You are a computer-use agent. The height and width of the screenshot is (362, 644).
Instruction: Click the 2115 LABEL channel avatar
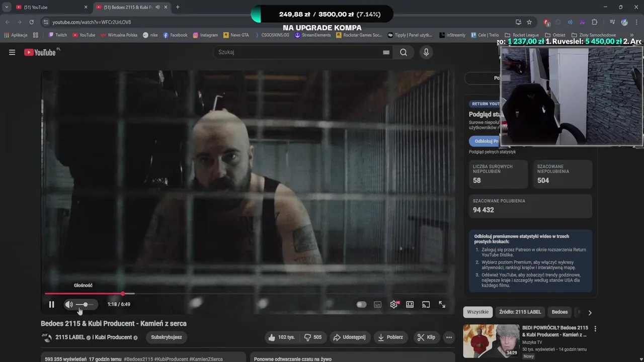coord(47,337)
